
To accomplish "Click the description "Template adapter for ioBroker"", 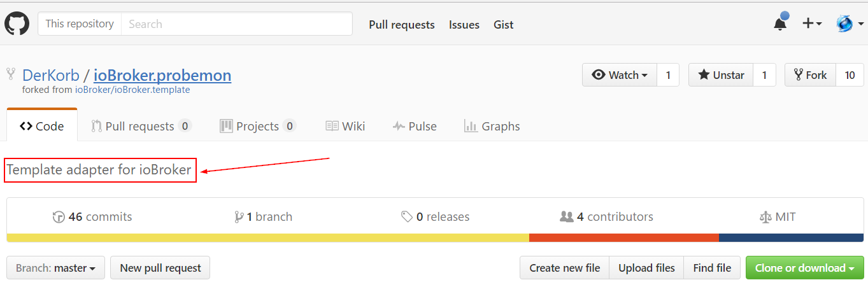I will tap(99, 170).
